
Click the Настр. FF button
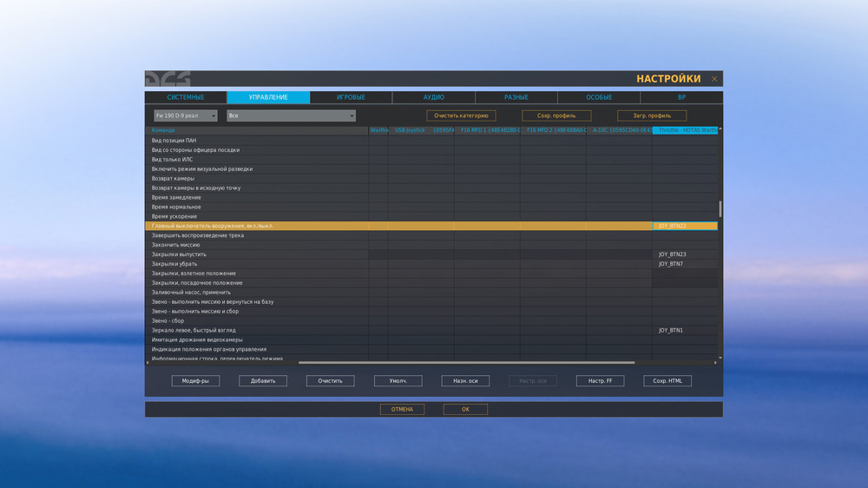[600, 381]
